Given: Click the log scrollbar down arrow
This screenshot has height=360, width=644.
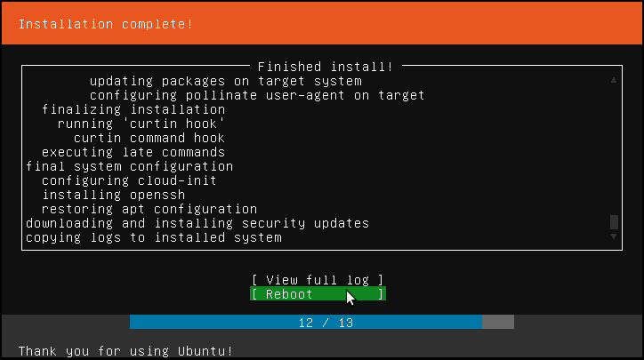Looking at the screenshot, I should [614, 236].
